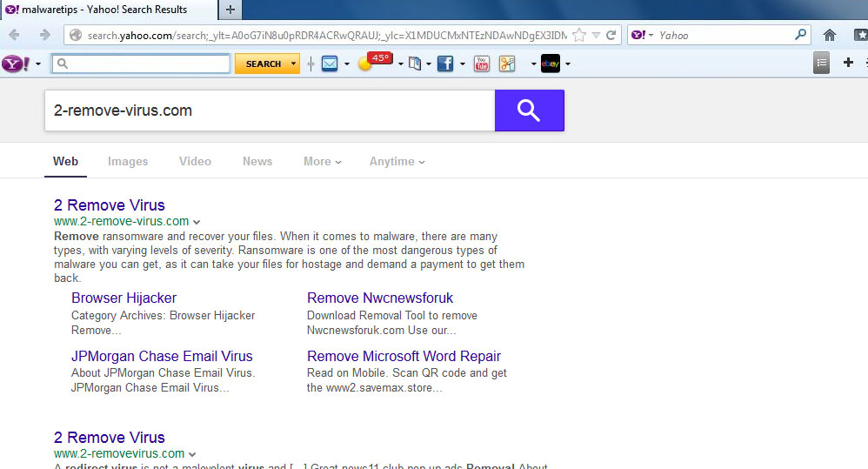Screen dimensions: 868x469
Task: Reload the page with the refresh icon
Action: tap(611, 36)
